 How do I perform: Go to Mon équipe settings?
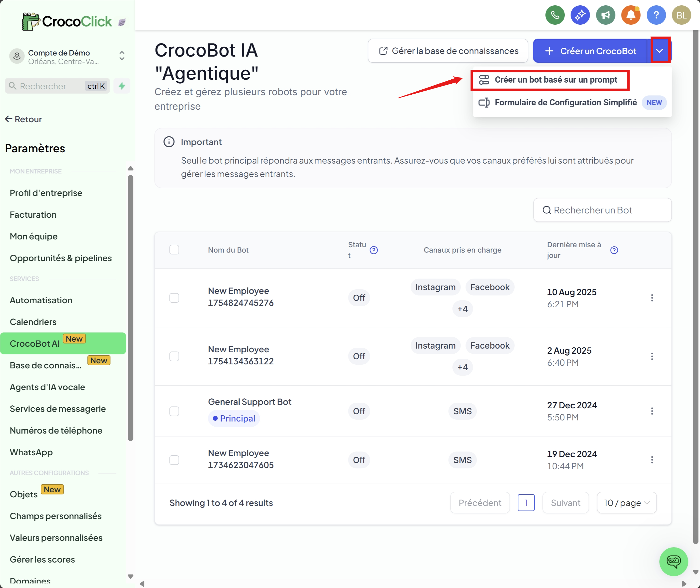pyautogui.click(x=34, y=236)
